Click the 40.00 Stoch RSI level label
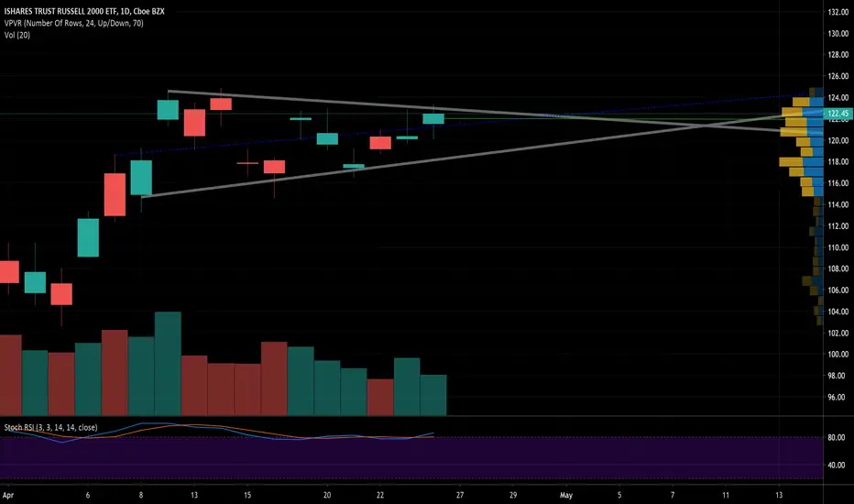The width and height of the screenshot is (854, 504). point(837,466)
